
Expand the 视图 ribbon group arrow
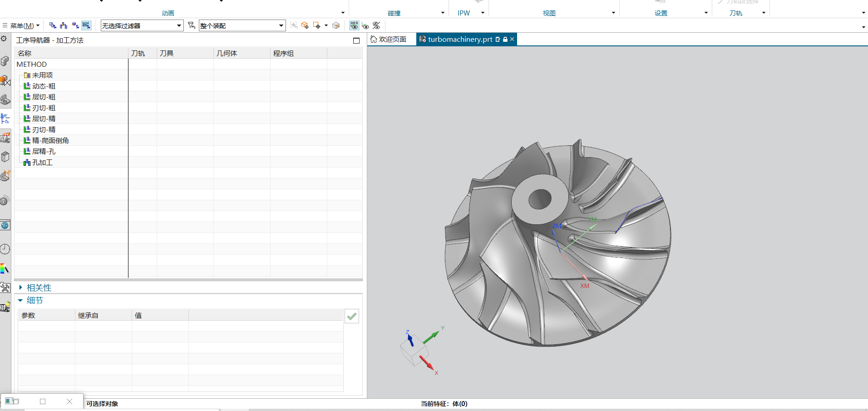pos(613,13)
